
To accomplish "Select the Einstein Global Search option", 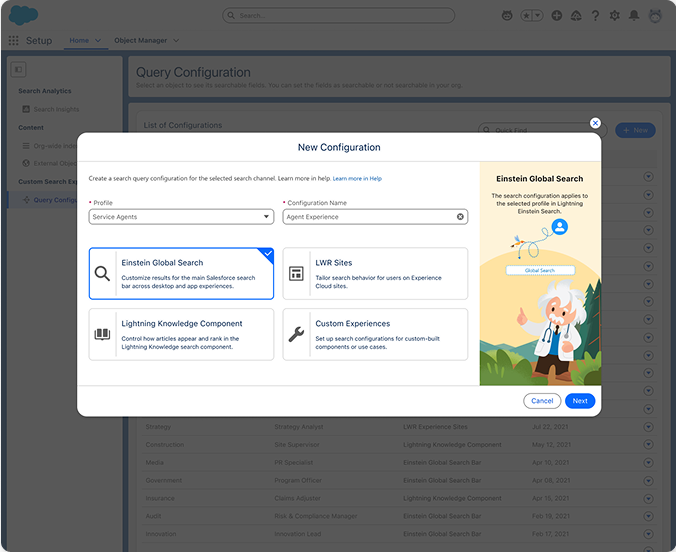I will pyautogui.click(x=181, y=274).
